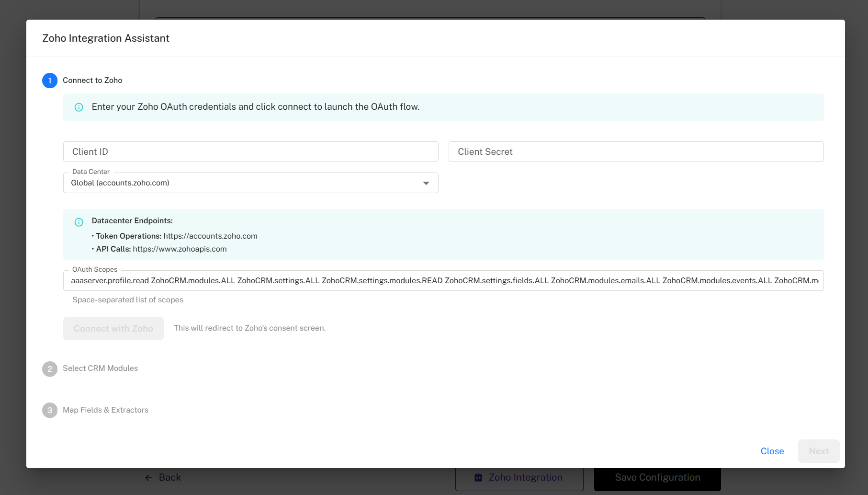Focus the Client ID input field
The width and height of the screenshot is (868, 495).
[x=250, y=152]
